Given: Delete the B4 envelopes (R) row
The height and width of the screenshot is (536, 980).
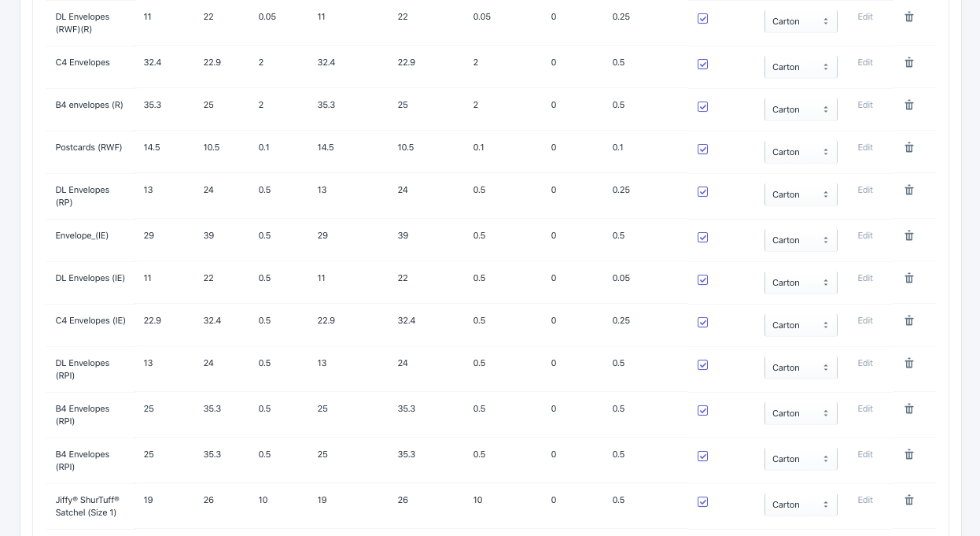Looking at the screenshot, I should [x=908, y=105].
